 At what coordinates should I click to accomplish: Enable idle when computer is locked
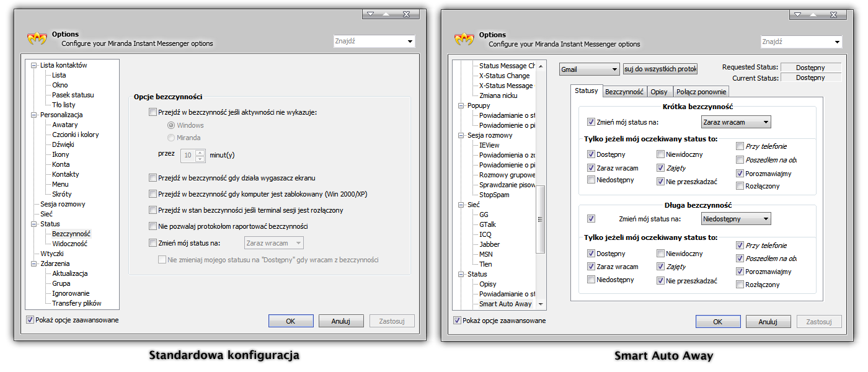click(153, 194)
